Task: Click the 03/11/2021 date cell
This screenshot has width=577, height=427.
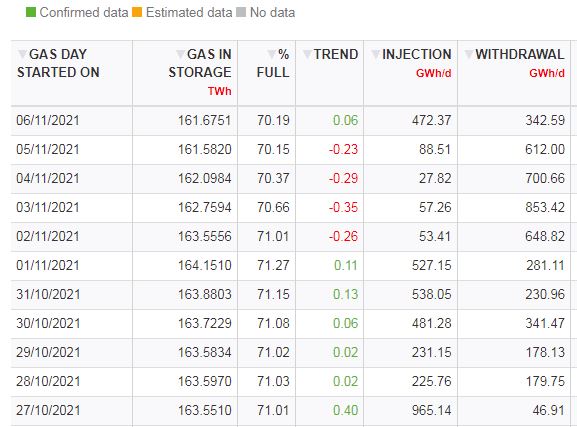Action: pyautogui.click(x=48, y=207)
